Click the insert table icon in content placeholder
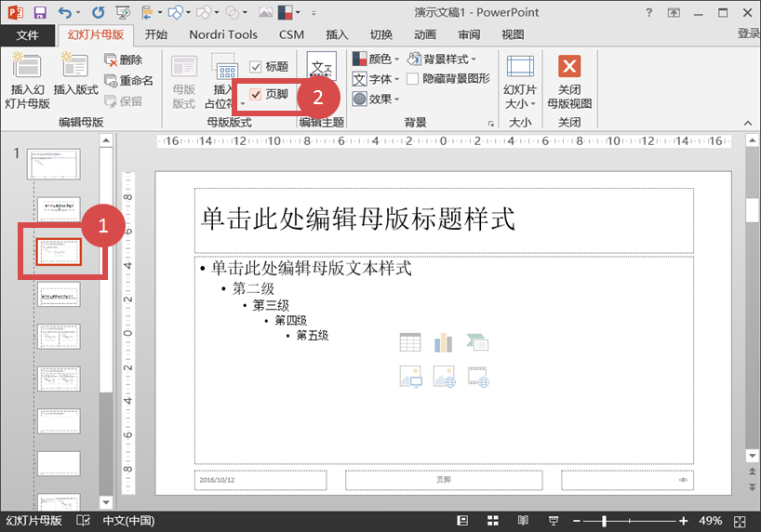The height and width of the screenshot is (532, 761). click(x=410, y=342)
